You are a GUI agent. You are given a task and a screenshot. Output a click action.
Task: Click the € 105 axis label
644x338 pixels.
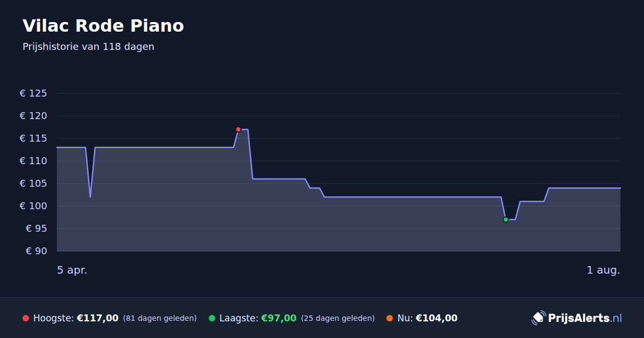(33, 183)
